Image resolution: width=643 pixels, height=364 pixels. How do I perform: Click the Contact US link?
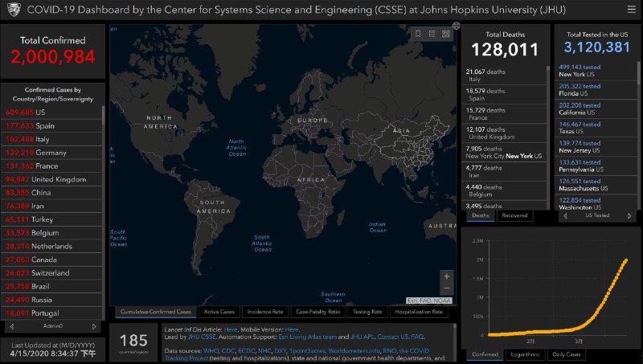tap(392, 337)
